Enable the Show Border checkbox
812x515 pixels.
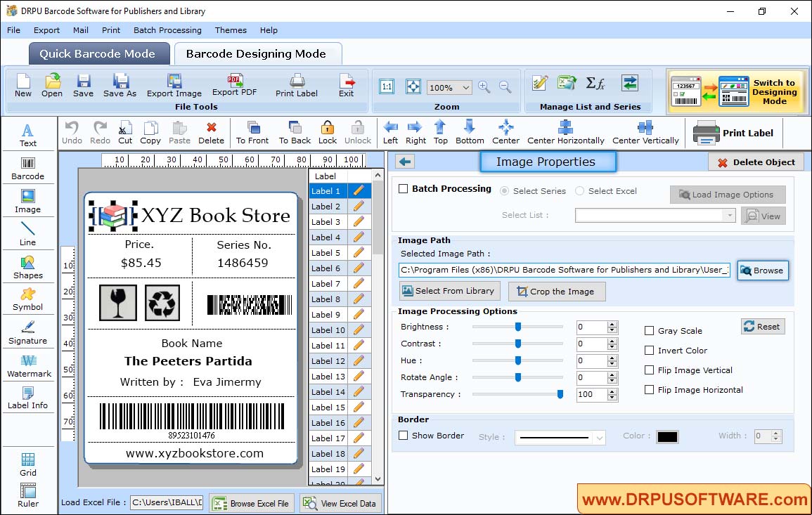(x=404, y=436)
